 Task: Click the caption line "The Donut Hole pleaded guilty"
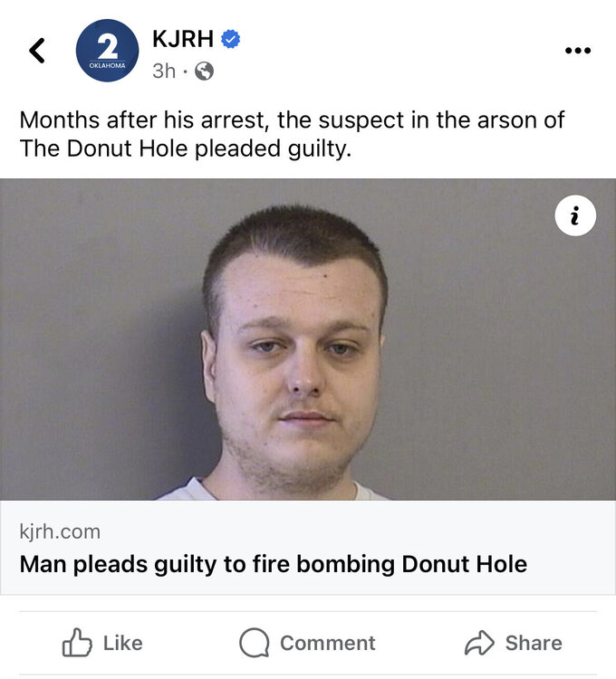coord(184,148)
